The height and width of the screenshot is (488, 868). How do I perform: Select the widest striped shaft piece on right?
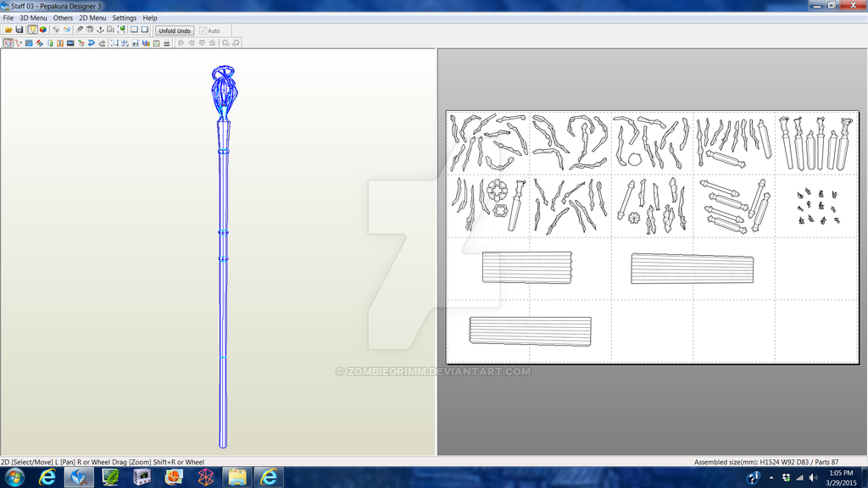point(692,269)
